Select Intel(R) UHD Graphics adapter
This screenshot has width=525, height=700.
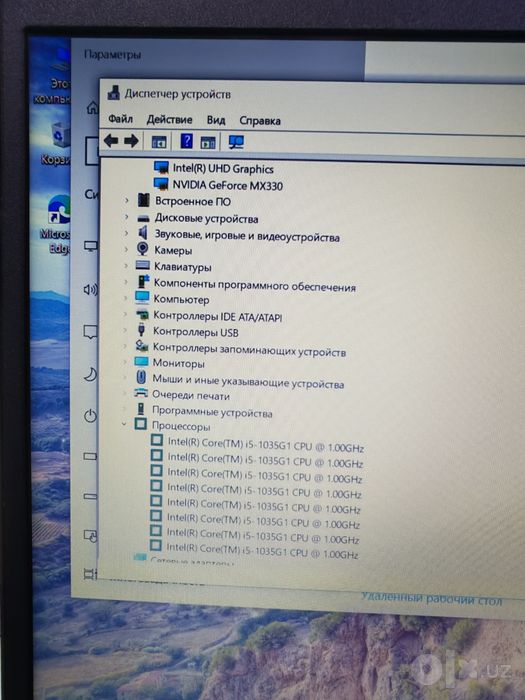coord(223,169)
